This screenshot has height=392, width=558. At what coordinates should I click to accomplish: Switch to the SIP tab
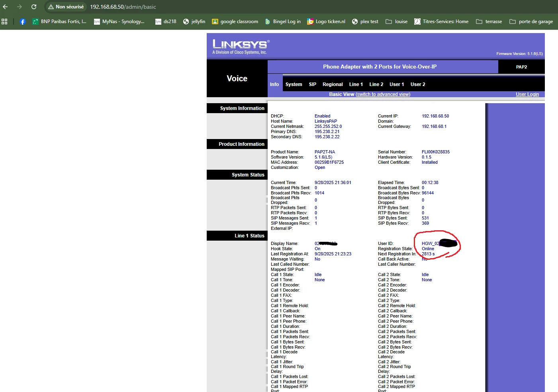coord(313,84)
